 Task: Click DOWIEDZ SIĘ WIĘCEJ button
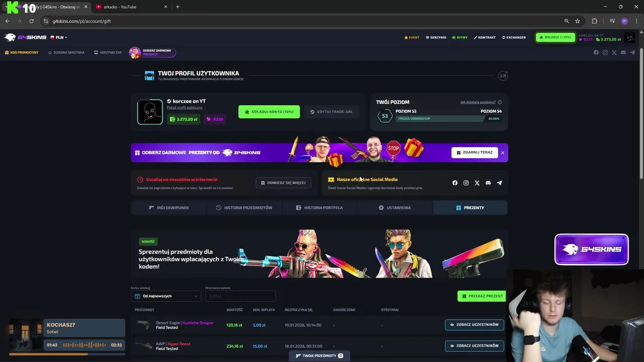(283, 183)
